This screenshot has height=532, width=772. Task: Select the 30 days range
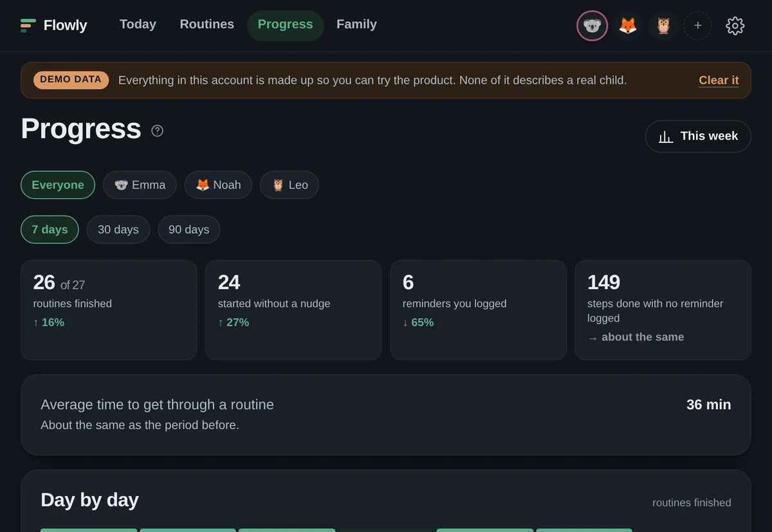(118, 230)
